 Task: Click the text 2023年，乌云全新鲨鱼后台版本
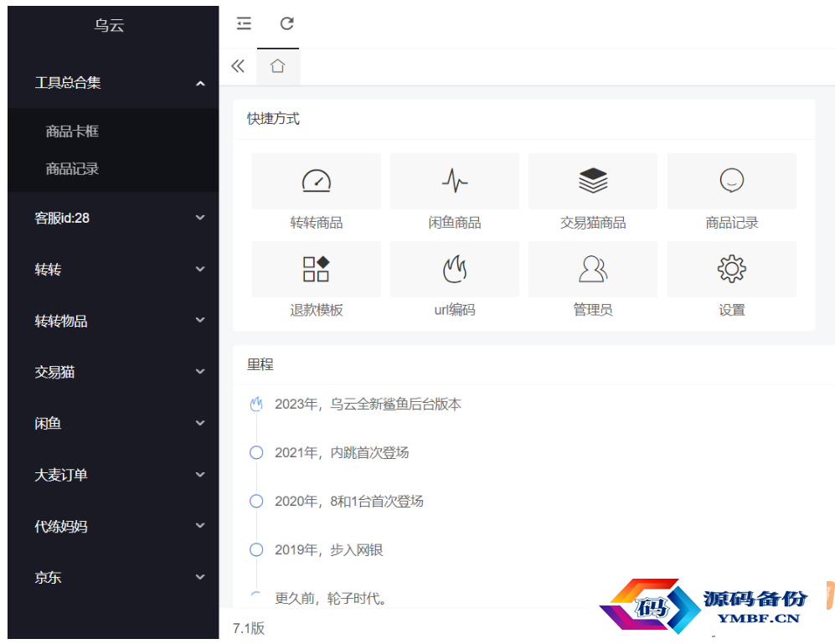pos(368,404)
